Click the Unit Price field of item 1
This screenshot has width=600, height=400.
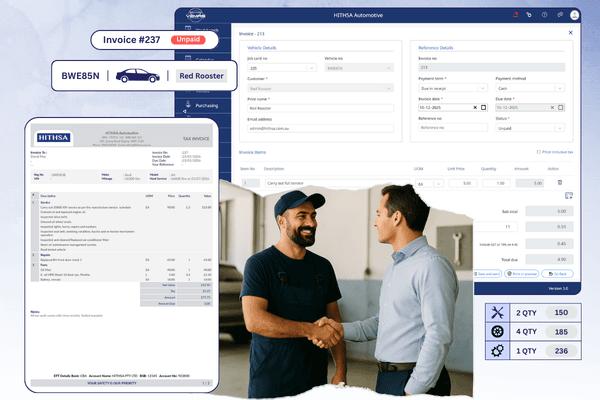(x=463, y=183)
